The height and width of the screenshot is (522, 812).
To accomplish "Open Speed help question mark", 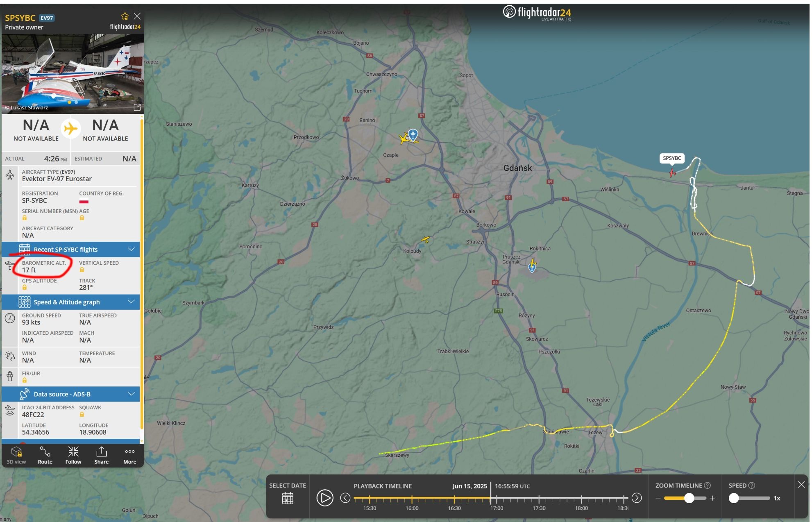I will point(751,486).
